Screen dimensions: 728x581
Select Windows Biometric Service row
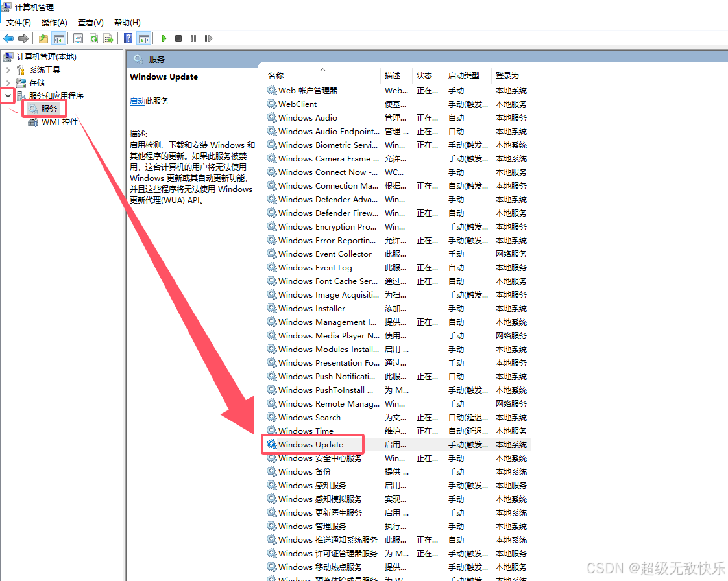pos(398,145)
